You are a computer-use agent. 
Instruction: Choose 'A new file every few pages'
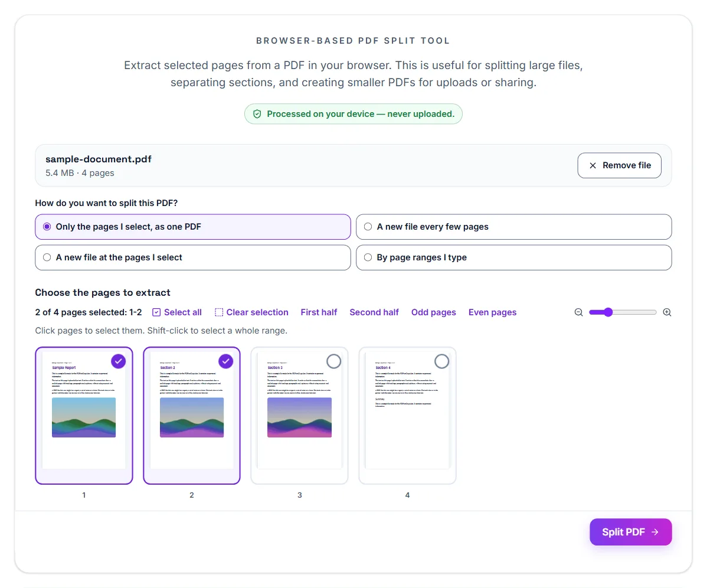tap(513, 227)
